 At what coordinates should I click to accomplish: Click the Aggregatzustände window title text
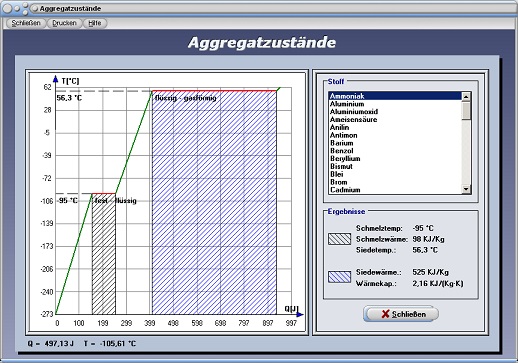(x=70, y=9)
